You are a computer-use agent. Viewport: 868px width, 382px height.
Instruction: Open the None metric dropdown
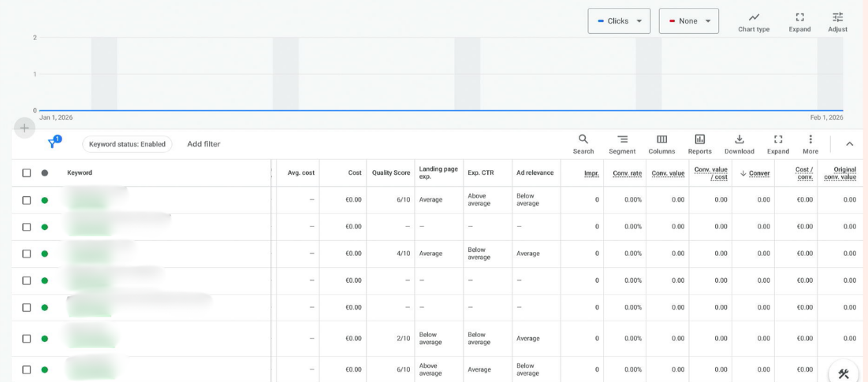pyautogui.click(x=688, y=21)
